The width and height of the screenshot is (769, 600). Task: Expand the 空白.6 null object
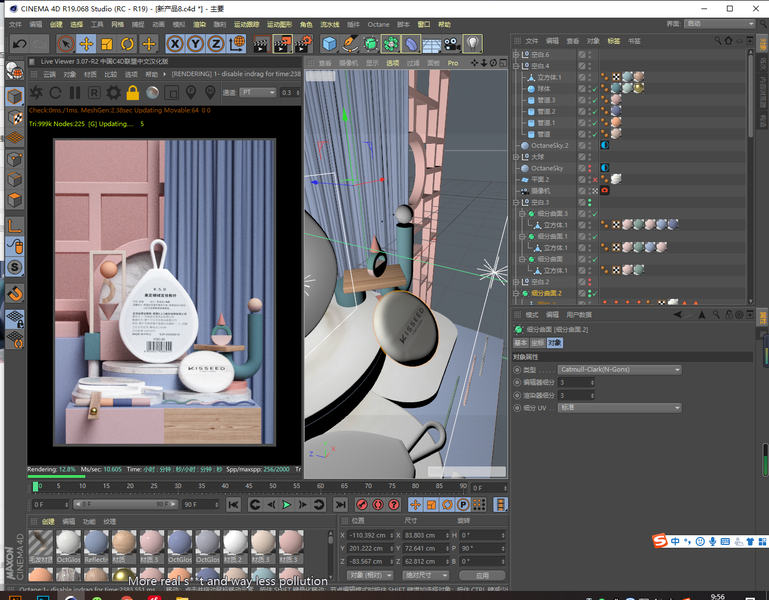[x=516, y=54]
